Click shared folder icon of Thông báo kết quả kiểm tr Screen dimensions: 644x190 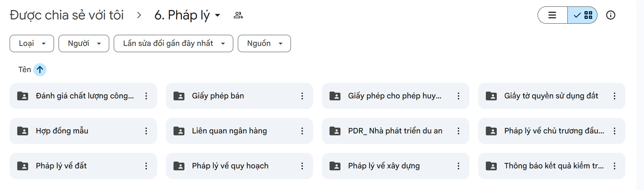491,166
